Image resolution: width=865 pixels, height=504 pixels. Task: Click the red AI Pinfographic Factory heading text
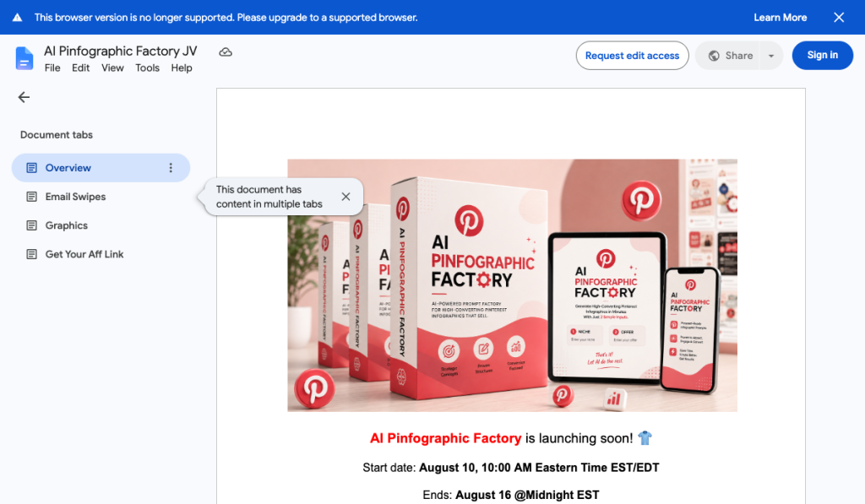tap(445, 438)
